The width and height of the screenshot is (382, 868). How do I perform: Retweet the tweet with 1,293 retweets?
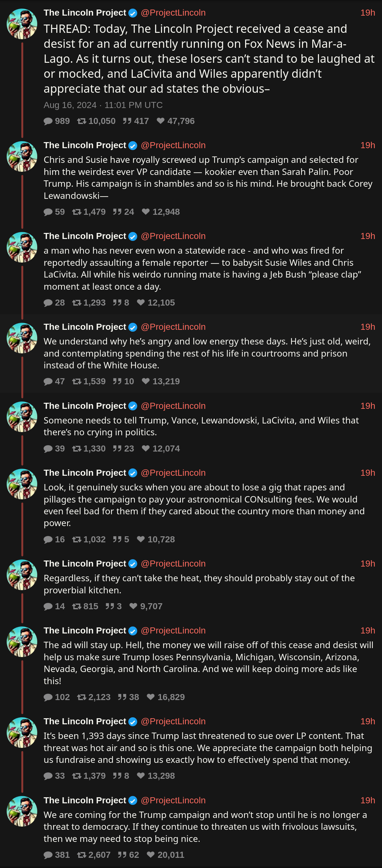(76, 303)
